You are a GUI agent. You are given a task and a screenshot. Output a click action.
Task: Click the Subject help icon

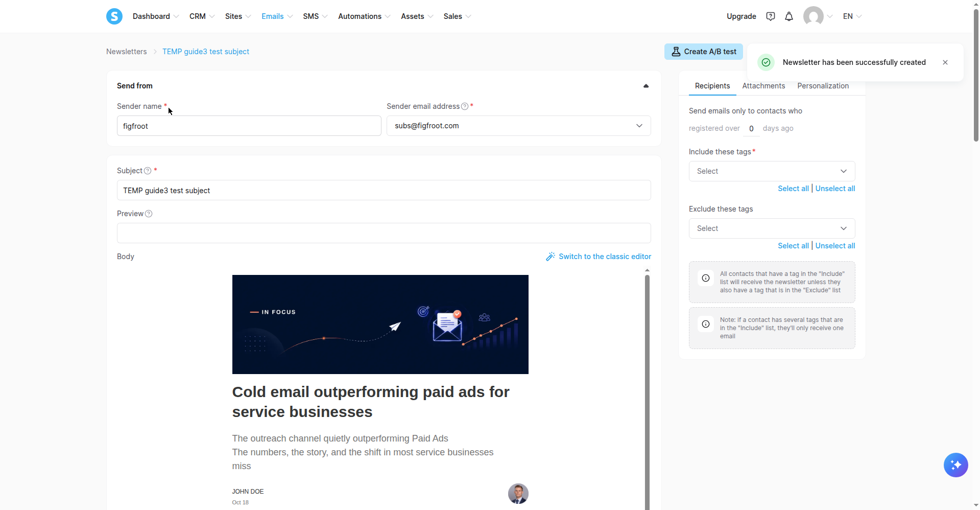point(148,171)
